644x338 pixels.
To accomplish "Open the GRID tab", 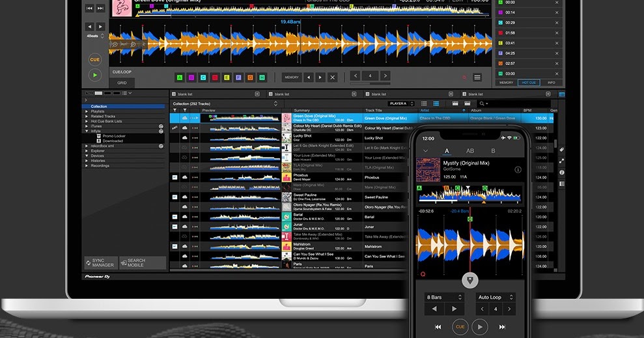I will pos(122,83).
